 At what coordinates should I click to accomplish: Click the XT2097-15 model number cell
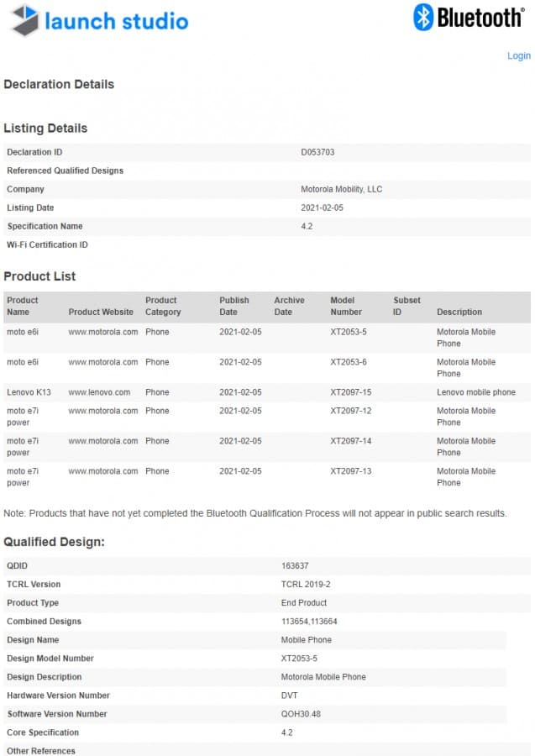tap(350, 392)
